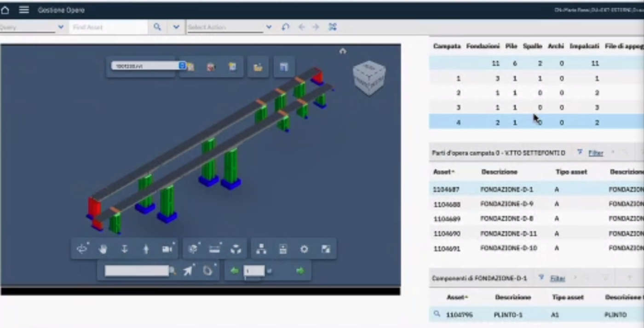This screenshot has height=328, width=644.
Task: Click into the Find Asset field
Action: 109,27
